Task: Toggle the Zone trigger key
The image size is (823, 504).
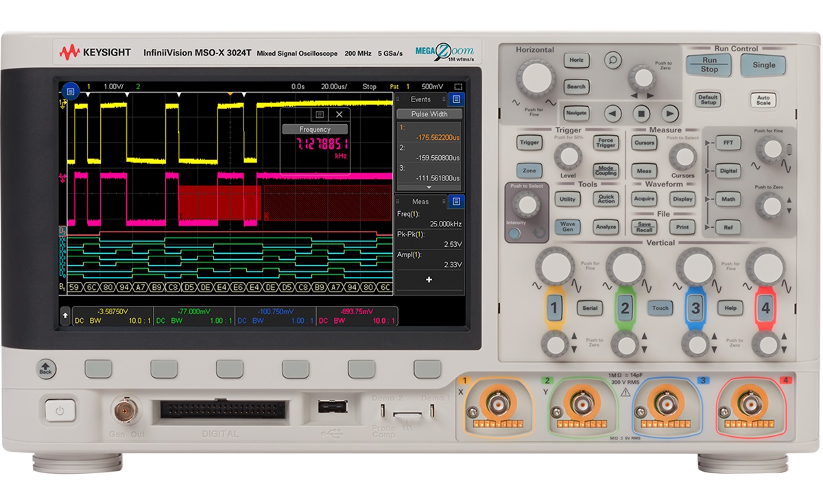Action: coord(529,171)
